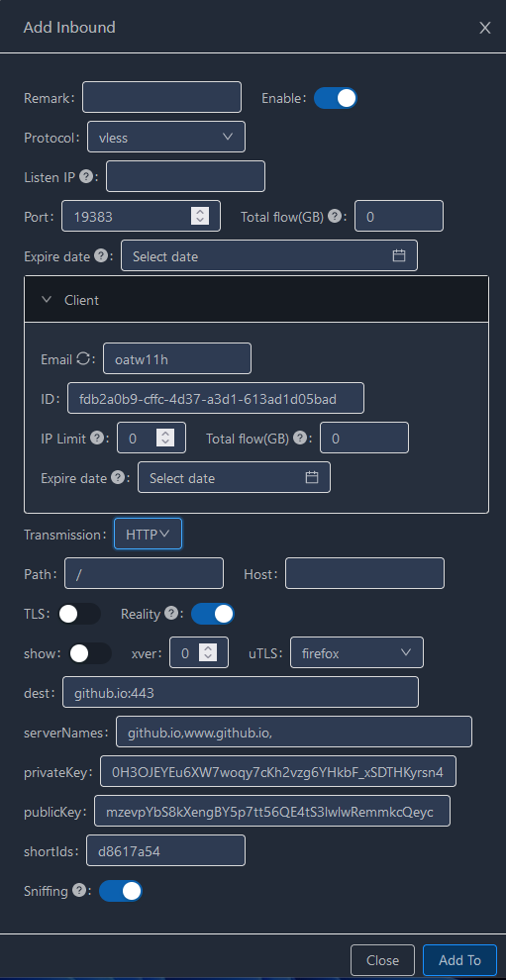Screen dimensions: 506x980
Task: Increase the Port number with up arrow
Action: tap(200, 212)
